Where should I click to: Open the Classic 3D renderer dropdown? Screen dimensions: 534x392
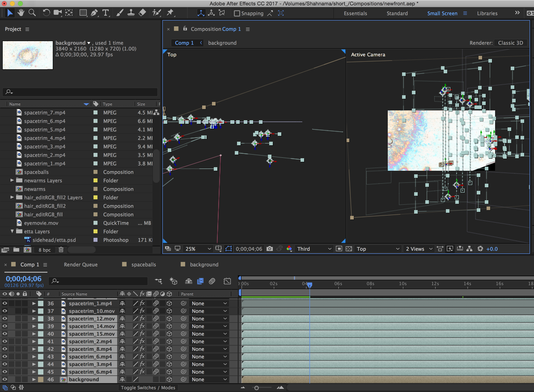[511, 43]
